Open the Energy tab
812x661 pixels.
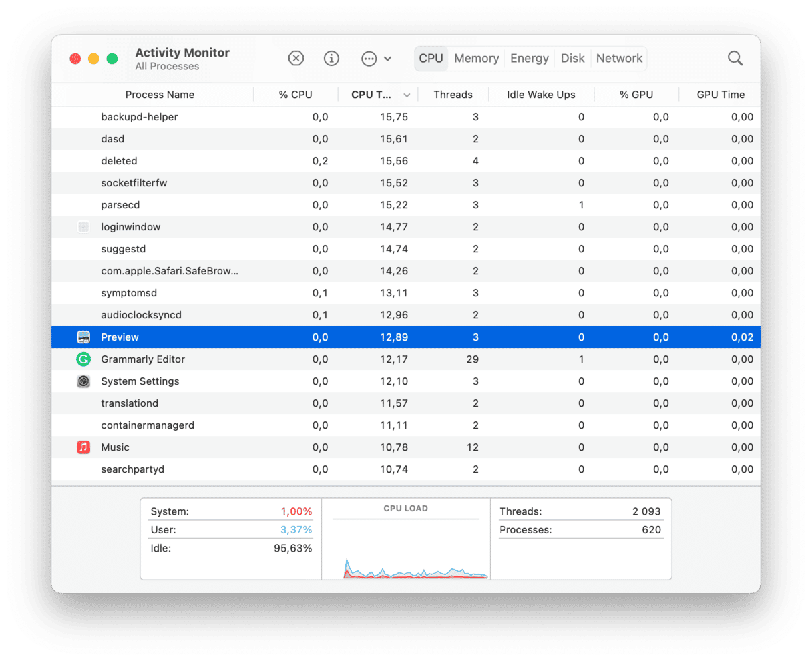tap(530, 59)
